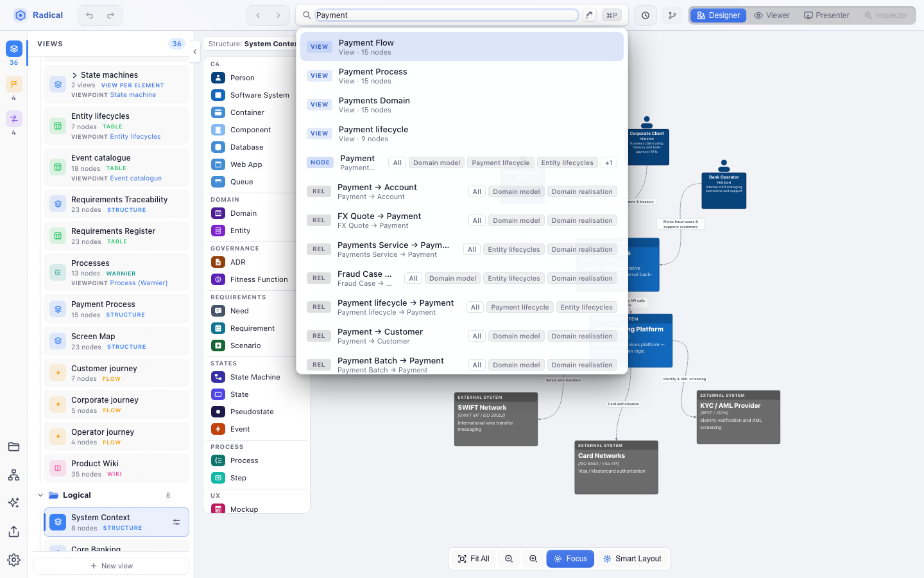Click the Smart Layout button
924x578 pixels.
coord(632,559)
